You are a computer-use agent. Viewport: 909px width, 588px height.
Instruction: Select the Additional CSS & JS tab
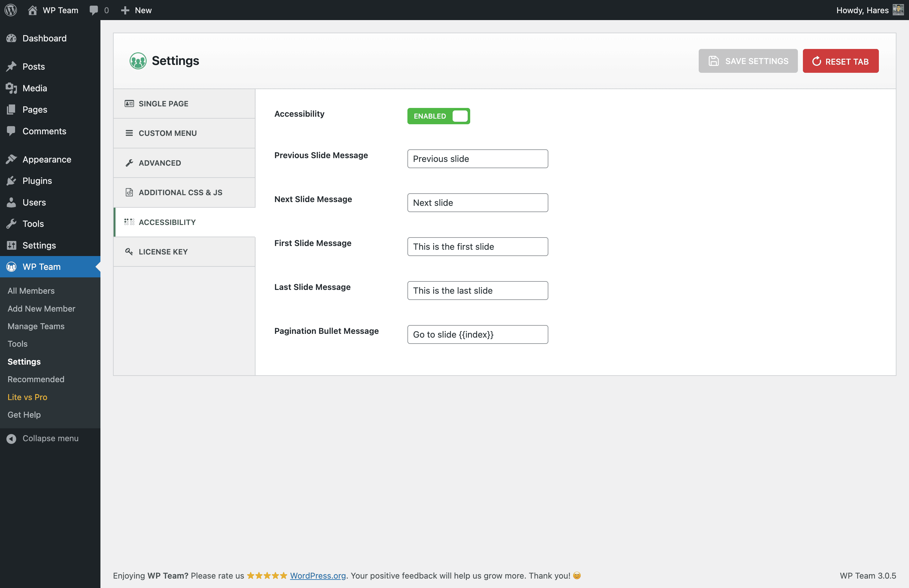point(180,192)
